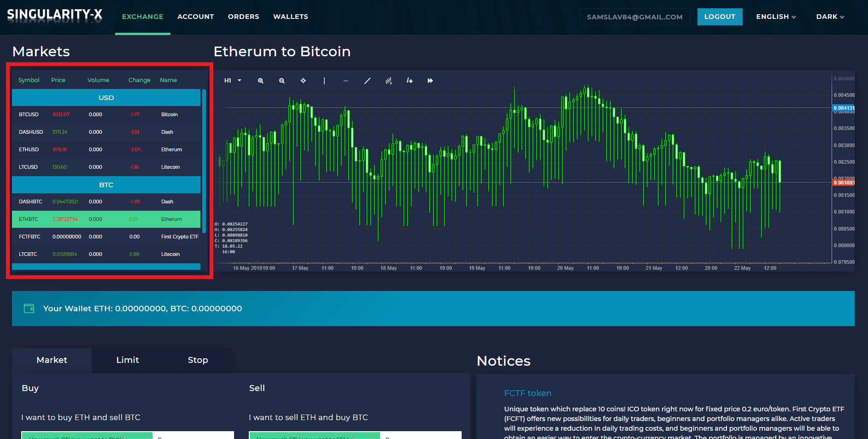Click the Singularity-X logo

tap(54, 15)
